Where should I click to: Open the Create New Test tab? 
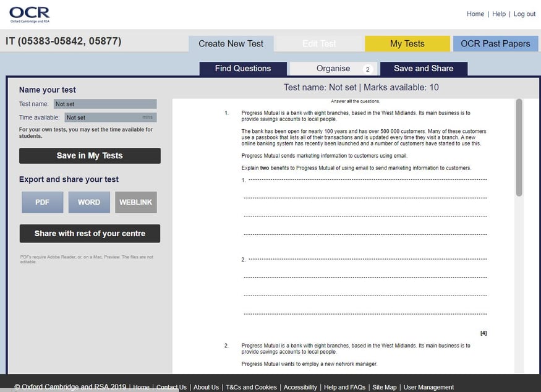(x=231, y=44)
